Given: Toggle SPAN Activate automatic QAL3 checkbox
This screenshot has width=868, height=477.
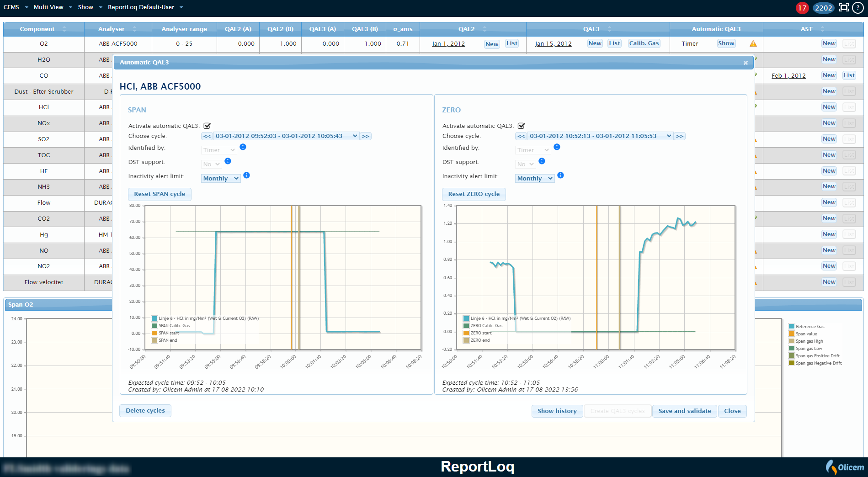Looking at the screenshot, I should (207, 126).
